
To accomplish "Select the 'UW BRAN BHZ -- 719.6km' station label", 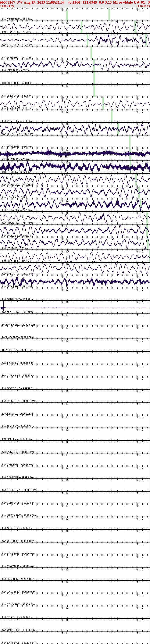I will point(18,185).
